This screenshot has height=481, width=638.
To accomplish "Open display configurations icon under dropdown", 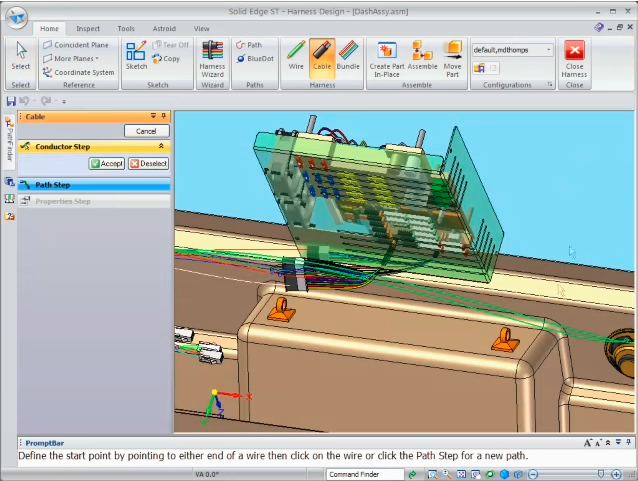I will point(479,68).
